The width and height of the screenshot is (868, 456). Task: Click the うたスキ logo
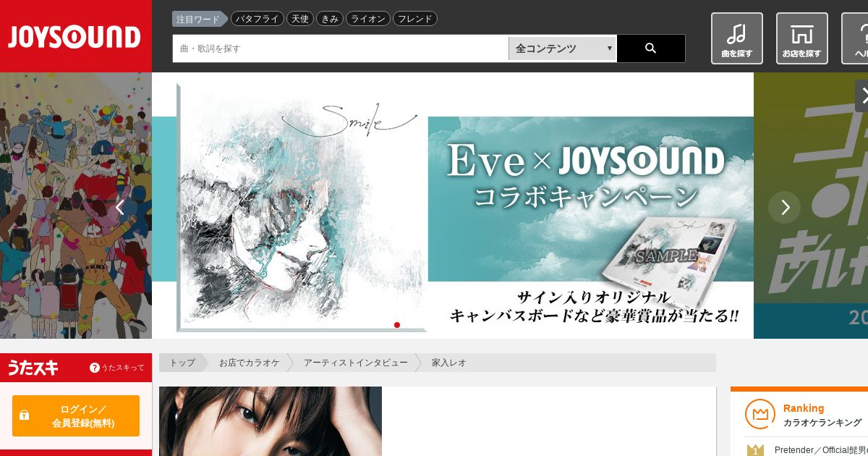click(x=33, y=368)
